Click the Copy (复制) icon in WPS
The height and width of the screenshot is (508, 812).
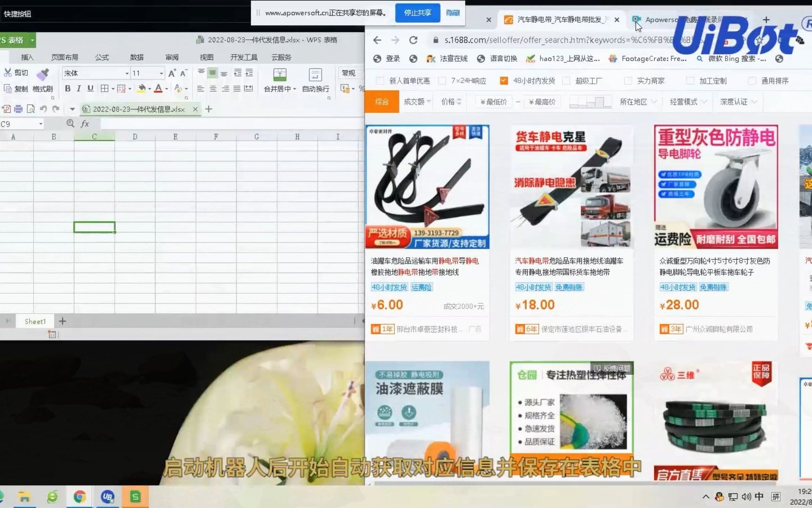click(8, 88)
